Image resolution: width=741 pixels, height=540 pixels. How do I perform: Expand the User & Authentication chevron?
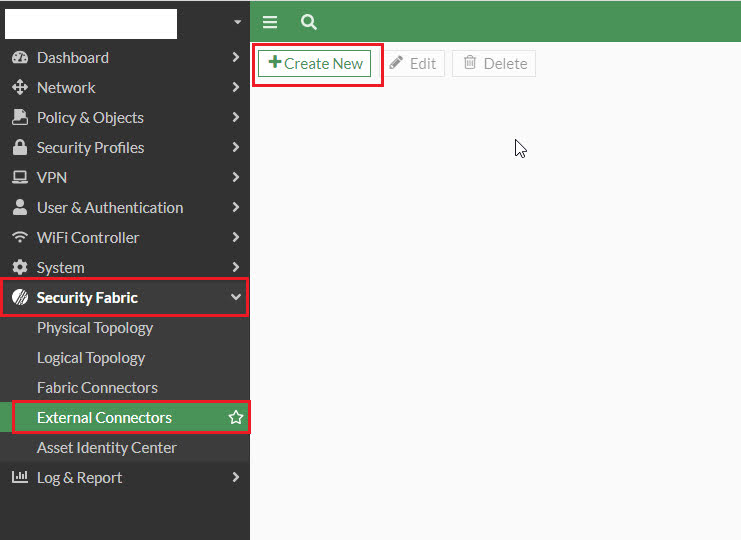(x=236, y=207)
